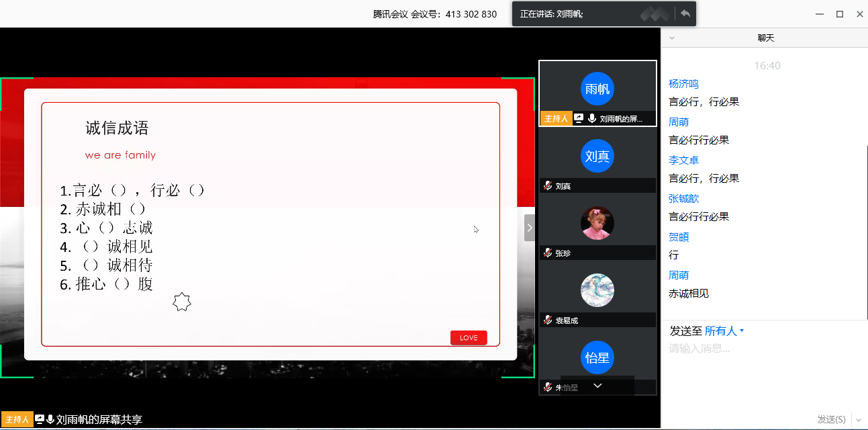Image resolution: width=868 pixels, height=430 pixels.
Task: Click the star shape on the shared slide
Action: [x=182, y=302]
